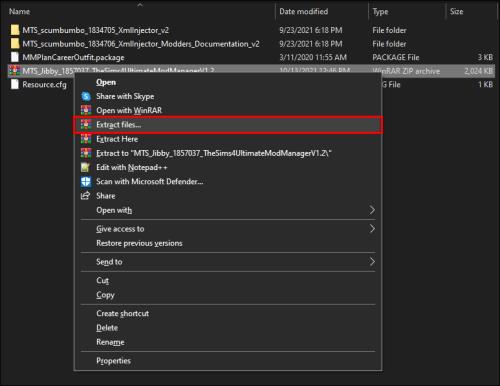
Task: Click Rename in the context menu
Action: [110, 342]
